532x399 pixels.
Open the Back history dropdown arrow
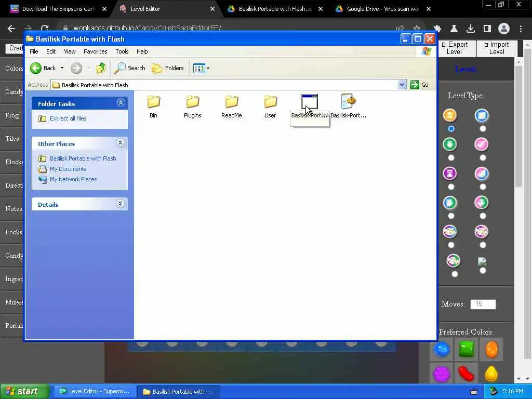(x=62, y=68)
